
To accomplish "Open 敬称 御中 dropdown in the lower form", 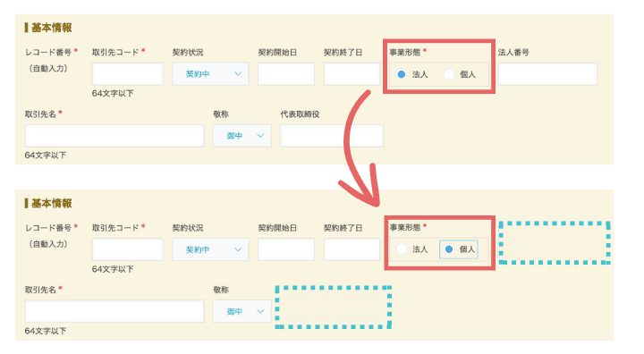I will coord(242,311).
